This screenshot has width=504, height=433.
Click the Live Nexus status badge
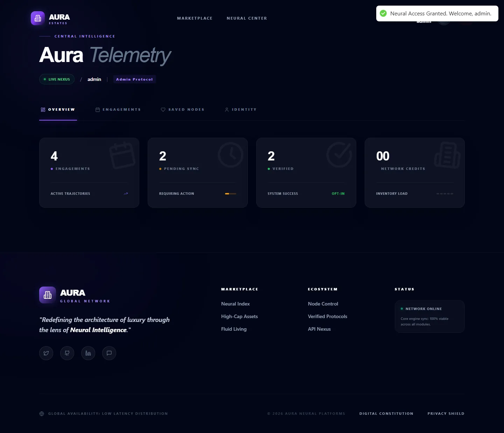[57, 79]
